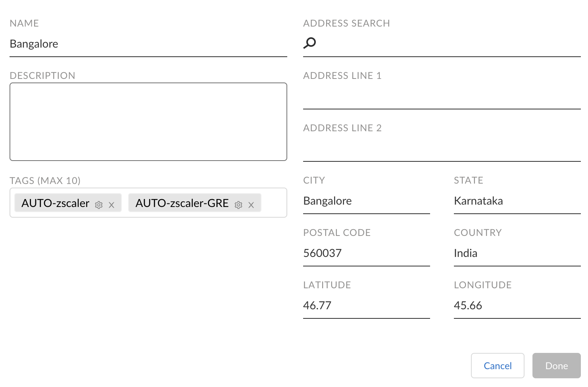The width and height of the screenshot is (588, 387).
Task: Remove the AUTO-zscaler-GRE tag
Action: [x=251, y=205]
